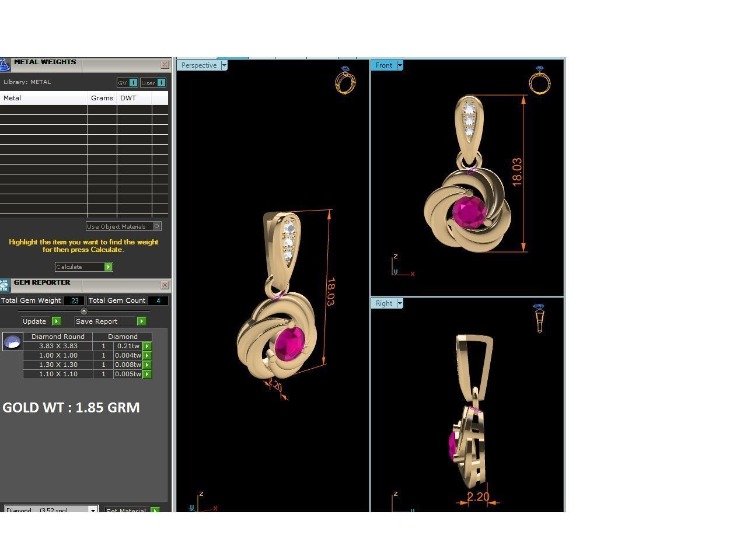Click the 0.21tw weight cell
Screen dimensions: 747x560
pyautogui.click(x=128, y=346)
